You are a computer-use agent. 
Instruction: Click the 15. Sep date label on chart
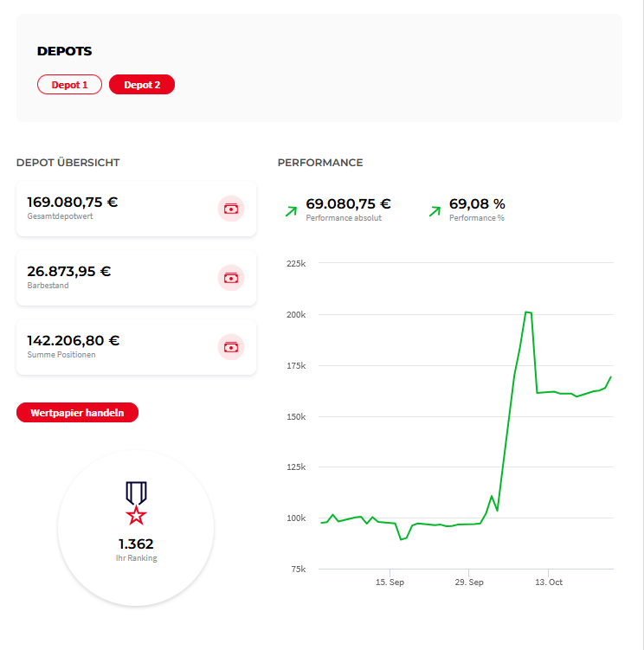click(x=391, y=582)
